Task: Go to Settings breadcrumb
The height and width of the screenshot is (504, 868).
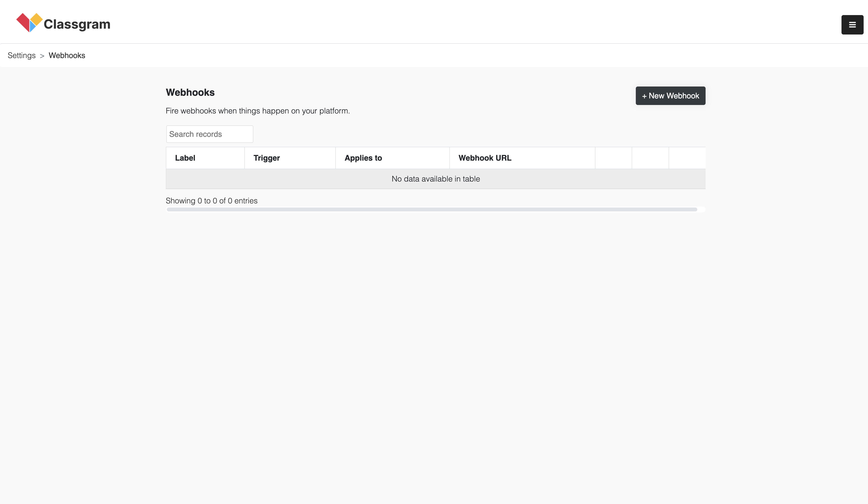Action: coord(21,55)
